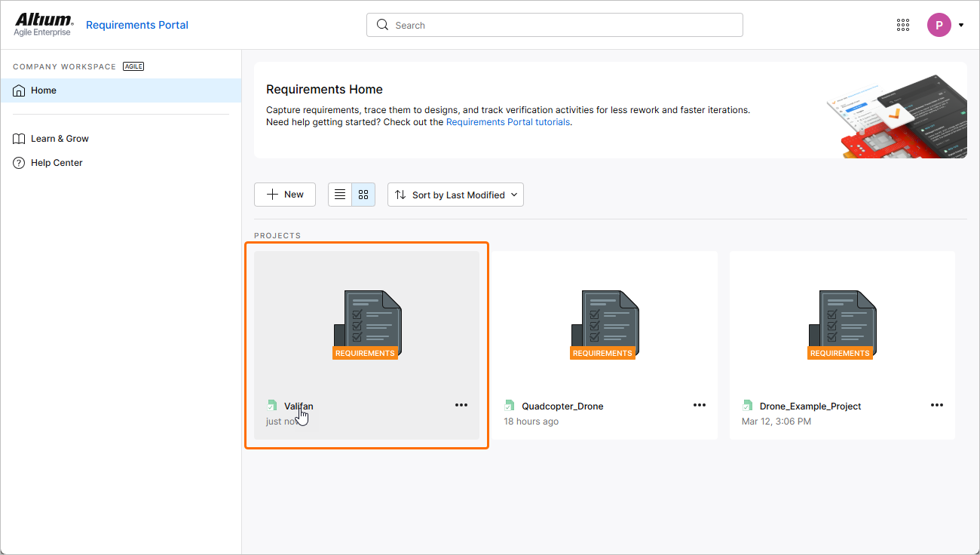
Task: Select Home in the sidebar
Action: [x=44, y=90]
